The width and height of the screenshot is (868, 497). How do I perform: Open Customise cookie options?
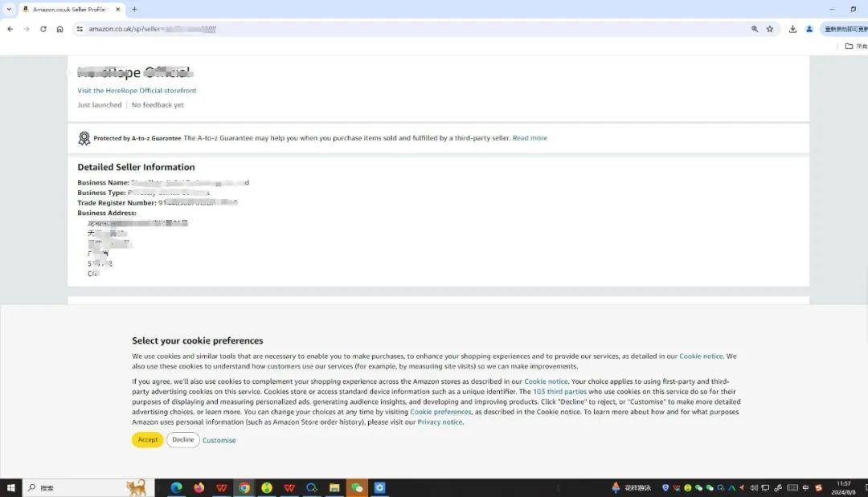(219, 441)
